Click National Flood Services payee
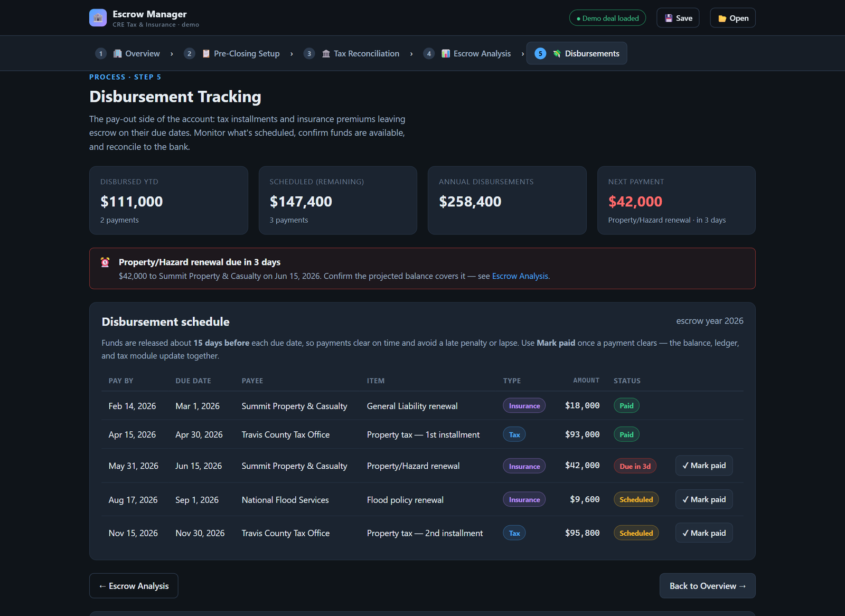 pyautogui.click(x=285, y=500)
